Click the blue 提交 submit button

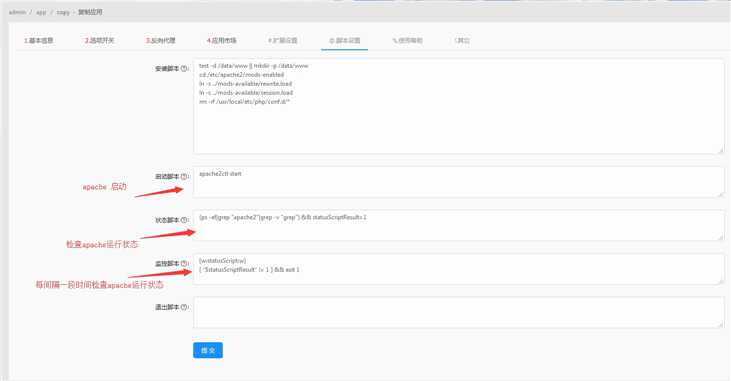click(208, 350)
